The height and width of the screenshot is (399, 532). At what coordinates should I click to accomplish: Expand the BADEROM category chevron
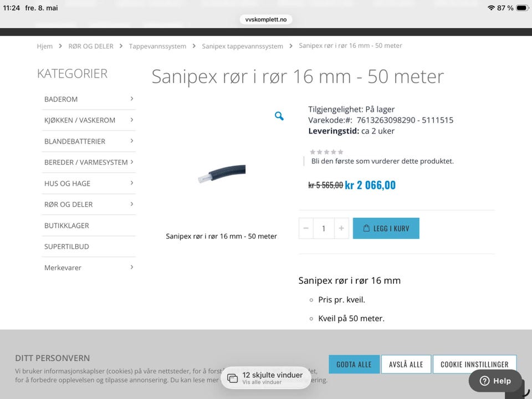point(132,99)
